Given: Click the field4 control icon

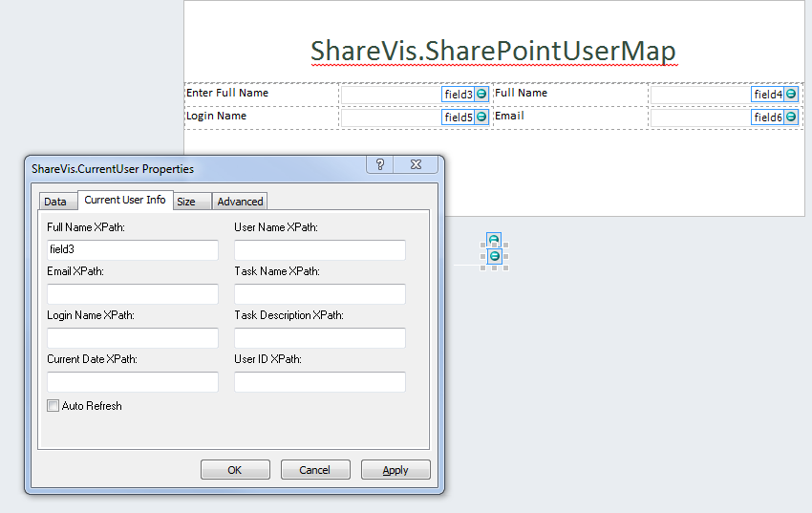Looking at the screenshot, I should coord(791,95).
